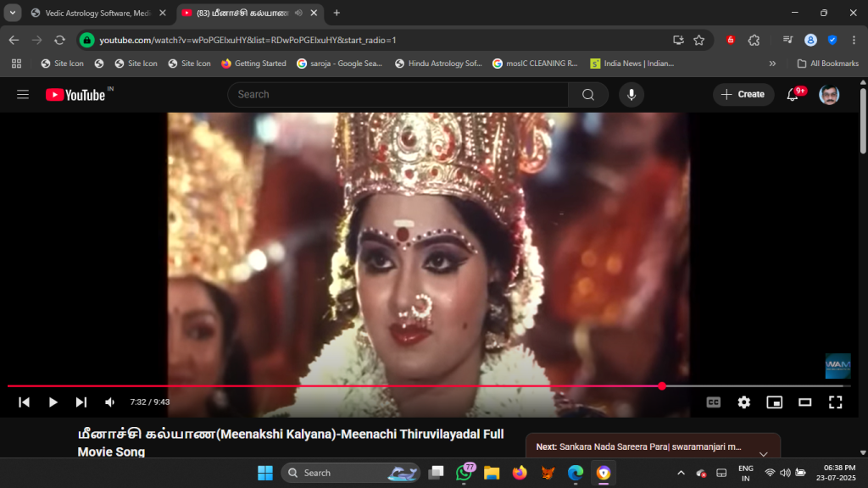Toggle theater mode in the player

(x=805, y=402)
